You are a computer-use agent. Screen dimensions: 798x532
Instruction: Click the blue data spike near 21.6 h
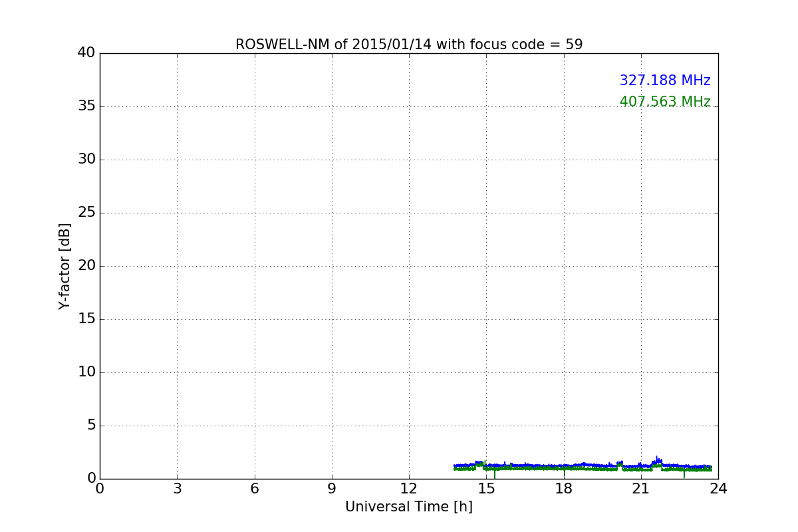pyautogui.click(x=657, y=459)
